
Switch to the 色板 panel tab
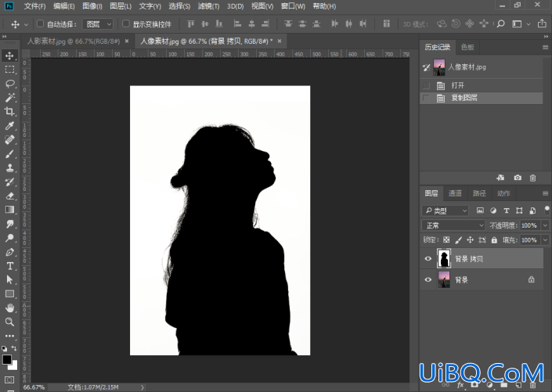[x=467, y=47]
